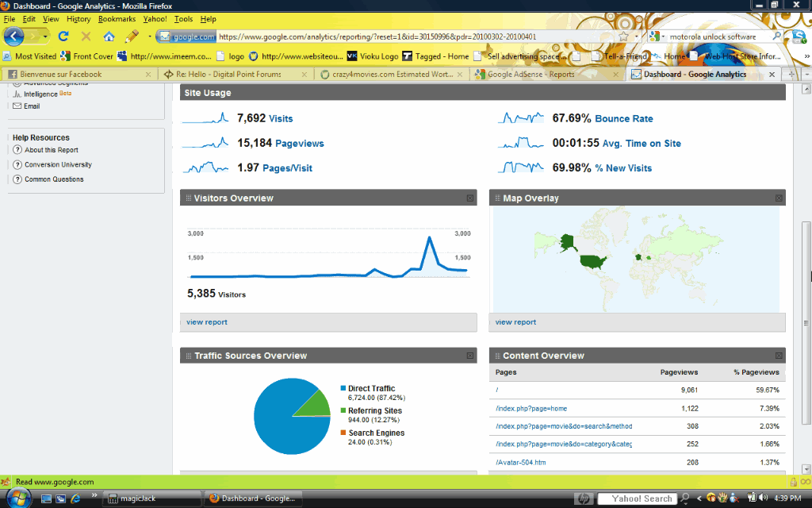
Task: Grab the Map Overlay drag handle icon
Action: 498,198
